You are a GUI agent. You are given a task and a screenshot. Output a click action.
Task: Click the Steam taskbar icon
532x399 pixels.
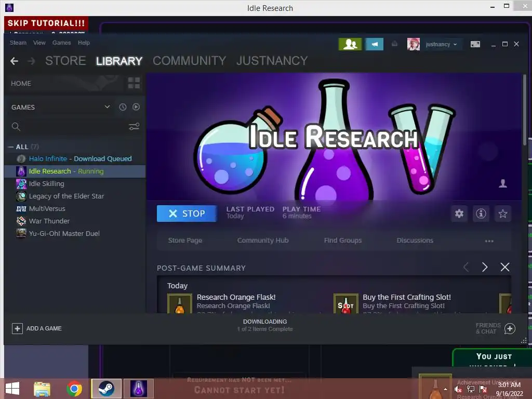click(x=106, y=389)
